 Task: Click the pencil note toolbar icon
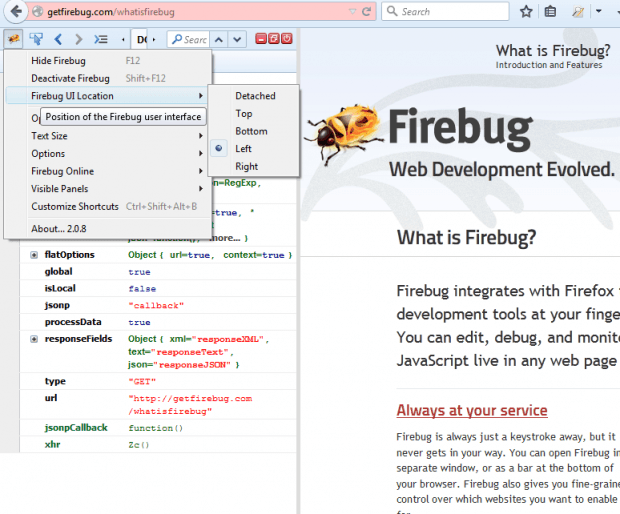point(578,11)
